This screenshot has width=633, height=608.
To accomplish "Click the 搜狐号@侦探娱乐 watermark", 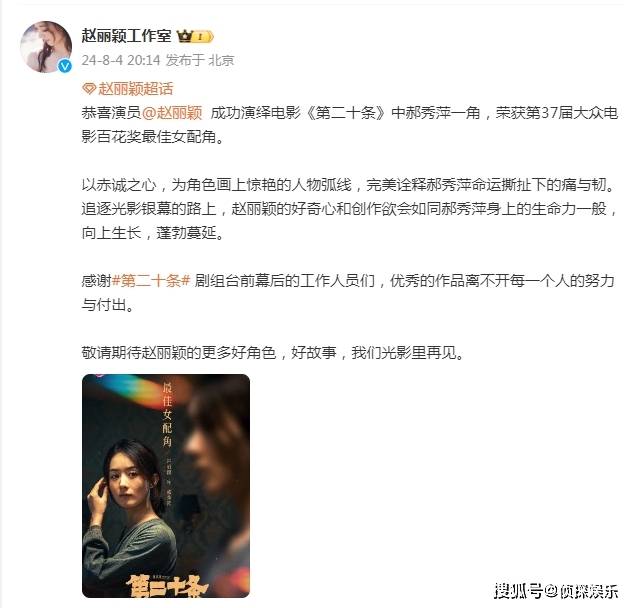I will coord(556,591).
